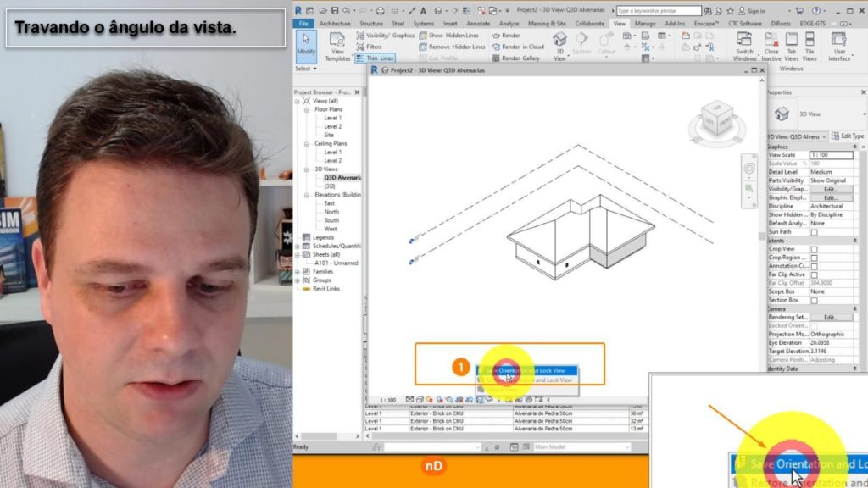Click the Edit Type button
The height and width of the screenshot is (488, 868).
click(x=849, y=136)
